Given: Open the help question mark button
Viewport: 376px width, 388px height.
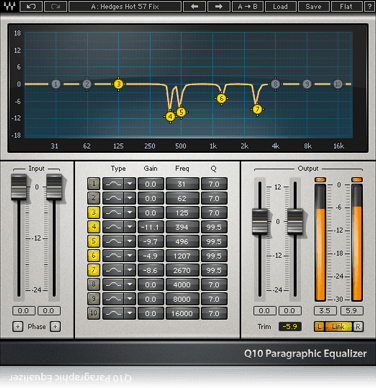Looking at the screenshot, I should pos(369,6).
